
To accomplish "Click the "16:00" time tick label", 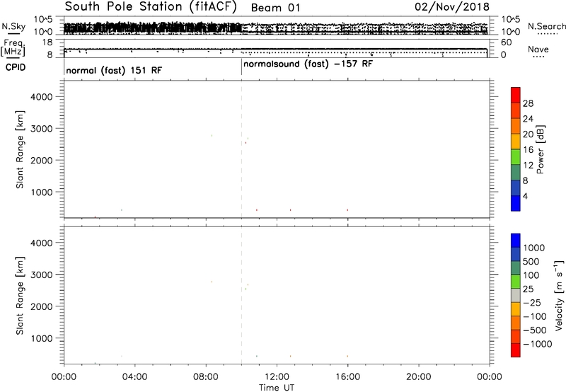I will coord(347,377).
